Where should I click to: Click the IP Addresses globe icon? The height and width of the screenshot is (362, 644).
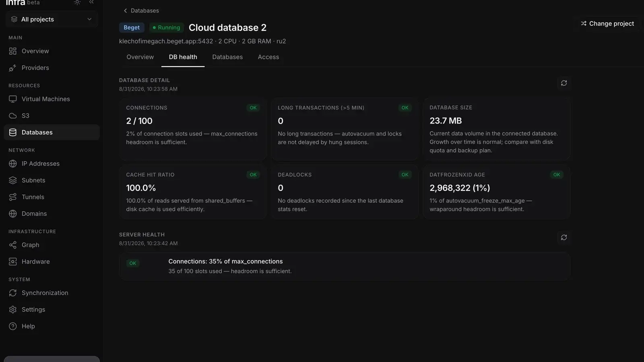13,164
